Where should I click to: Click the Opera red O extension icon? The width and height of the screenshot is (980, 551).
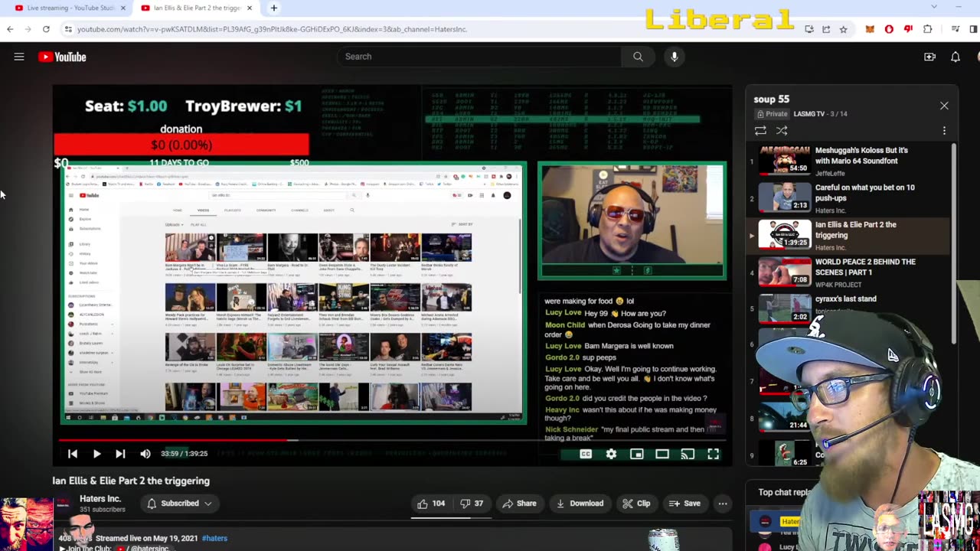tap(889, 29)
